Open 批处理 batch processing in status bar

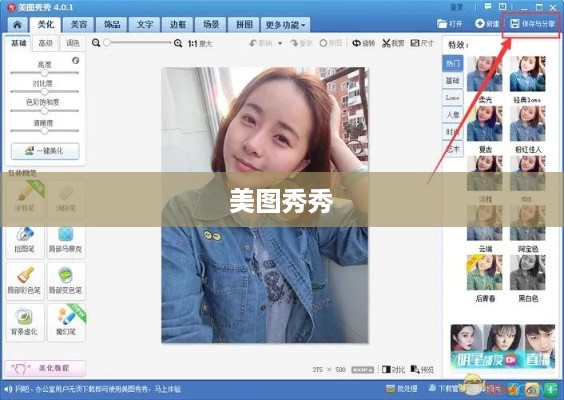click(401, 389)
